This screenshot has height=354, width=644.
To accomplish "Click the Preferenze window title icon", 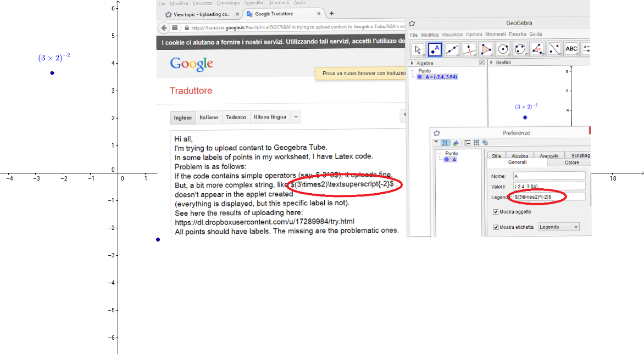I will coord(437,133).
